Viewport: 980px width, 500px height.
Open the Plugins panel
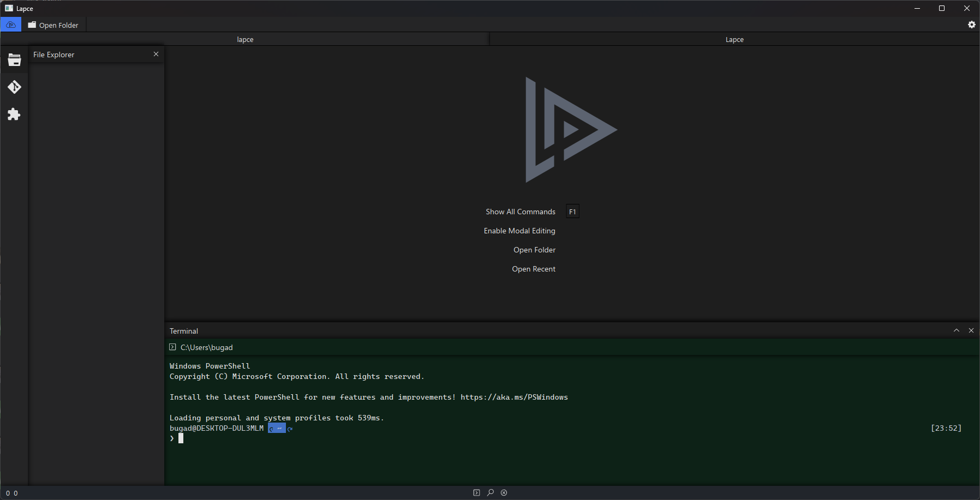(14, 115)
